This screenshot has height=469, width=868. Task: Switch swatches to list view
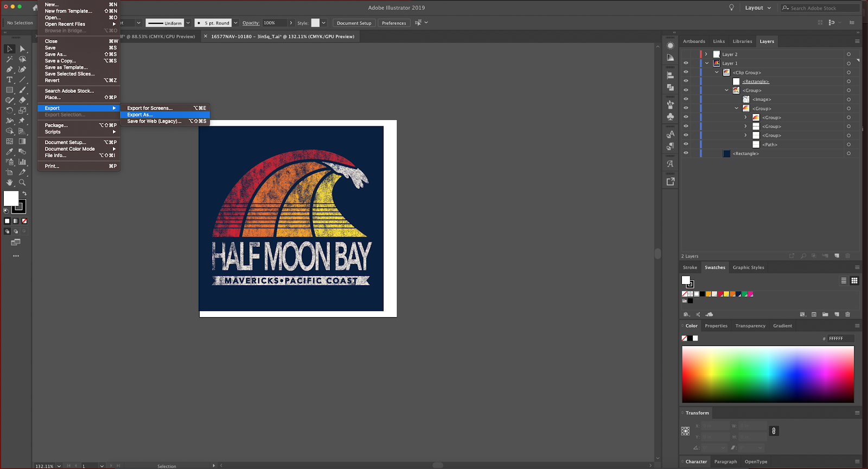[x=844, y=280]
